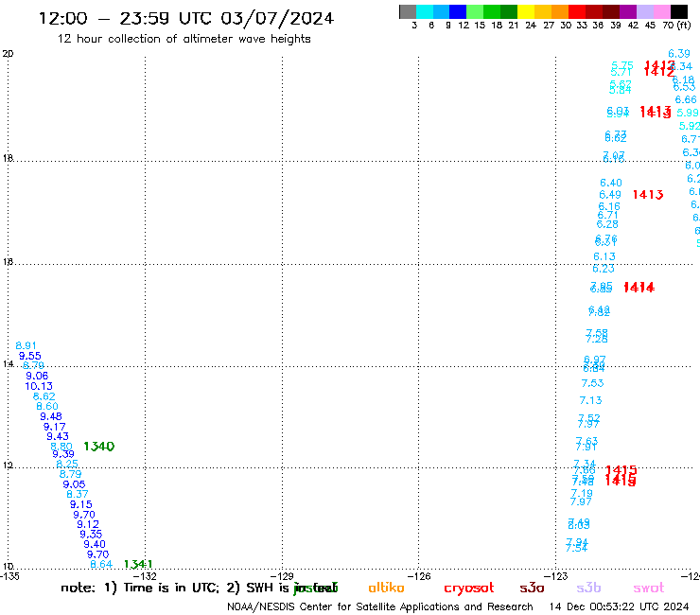Click the gray swatch in the legend
This screenshot has height=615, width=700.
[x=408, y=12]
